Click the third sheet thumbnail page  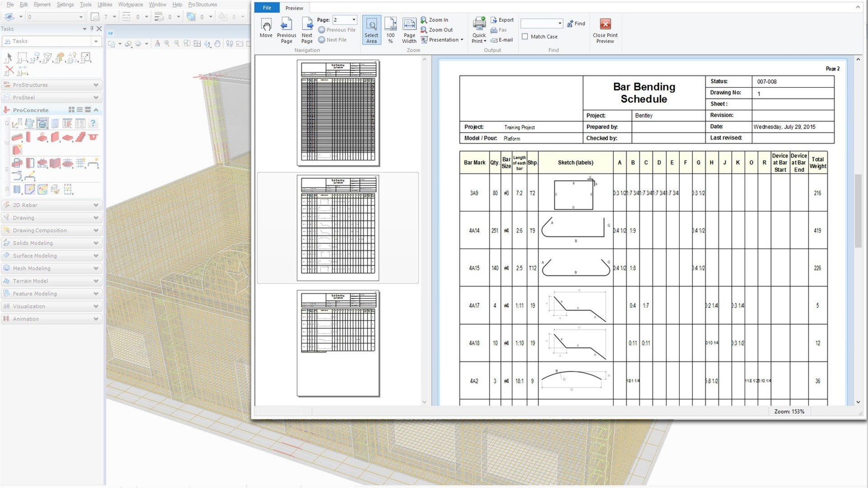click(337, 343)
